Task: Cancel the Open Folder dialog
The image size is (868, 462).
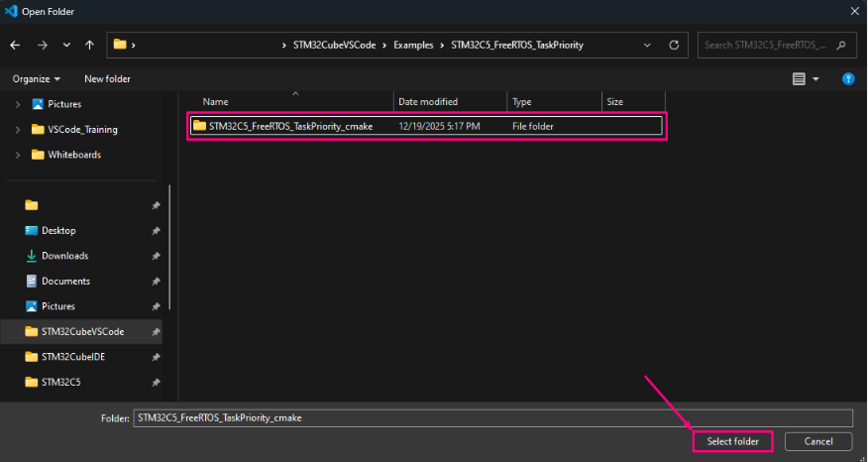Action: click(x=818, y=441)
